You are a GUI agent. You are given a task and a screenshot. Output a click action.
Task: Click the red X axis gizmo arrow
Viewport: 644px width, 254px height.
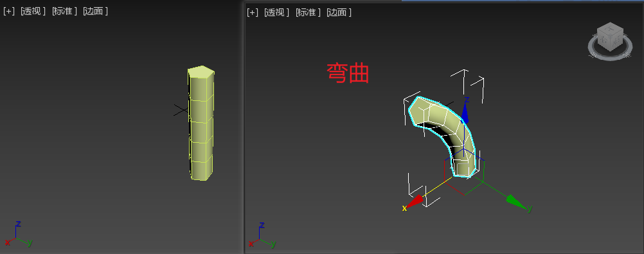click(415, 201)
